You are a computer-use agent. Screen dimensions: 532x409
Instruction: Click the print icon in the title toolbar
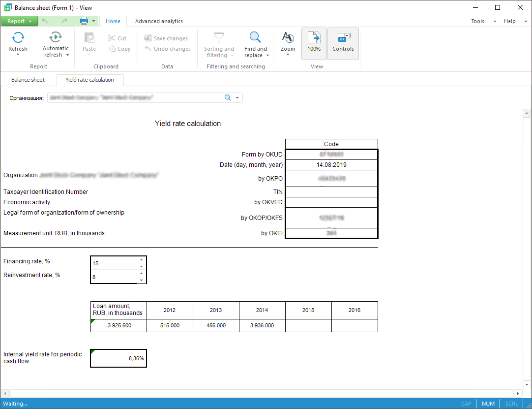[84, 21]
